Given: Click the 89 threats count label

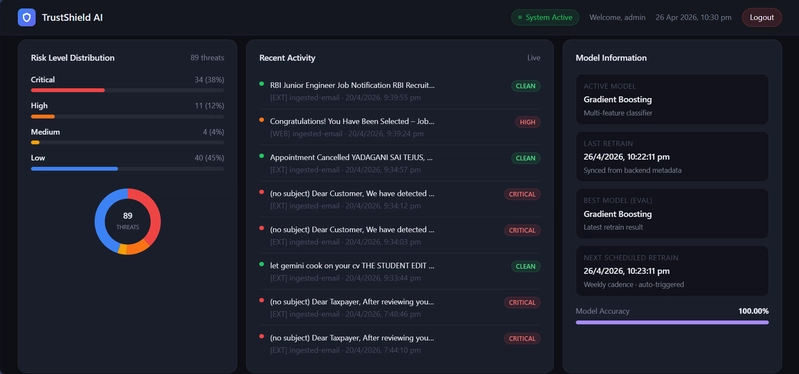Looking at the screenshot, I should point(207,58).
